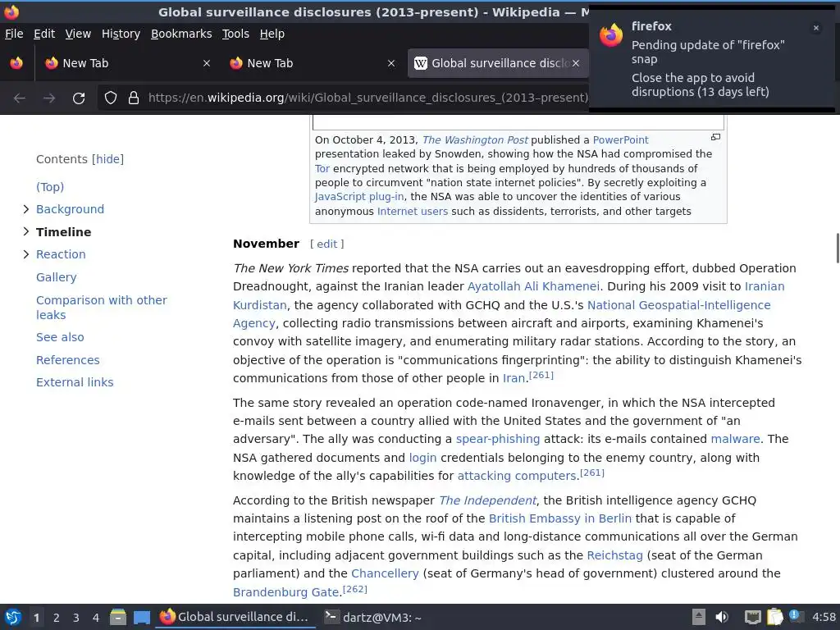Open the clipboard manager tray icon
The height and width of the screenshot is (630, 840).
[x=774, y=617]
